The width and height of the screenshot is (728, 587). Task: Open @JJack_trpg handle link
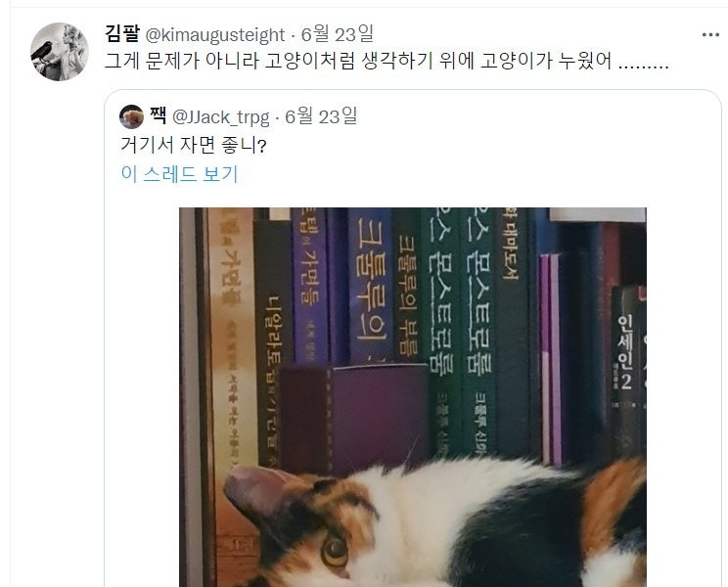[220, 117]
